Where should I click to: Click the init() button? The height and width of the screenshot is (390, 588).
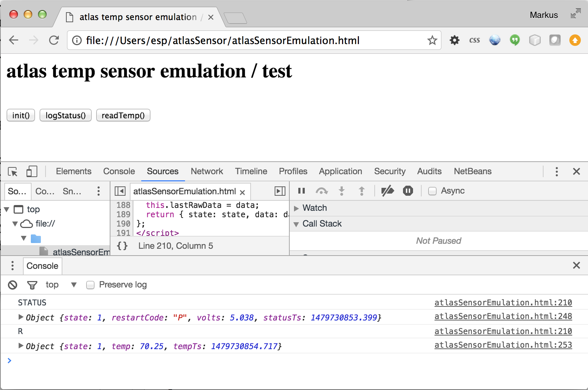click(x=21, y=115)
